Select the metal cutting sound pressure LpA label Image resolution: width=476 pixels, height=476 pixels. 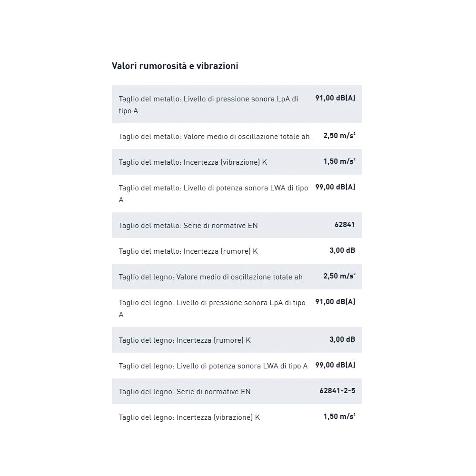208,105
